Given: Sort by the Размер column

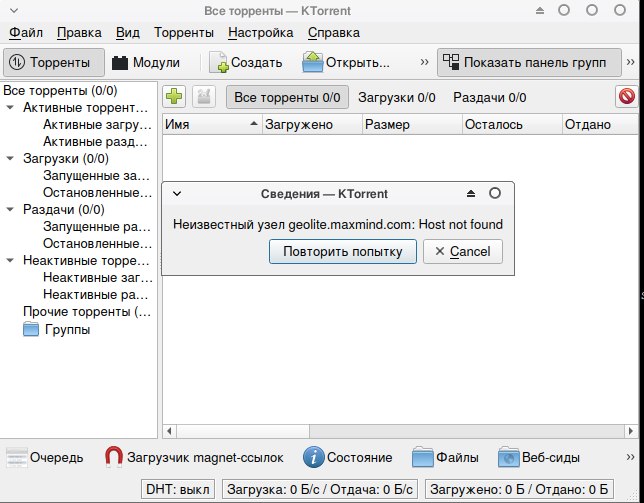Looking at the screenshot, I should point(412,124).
